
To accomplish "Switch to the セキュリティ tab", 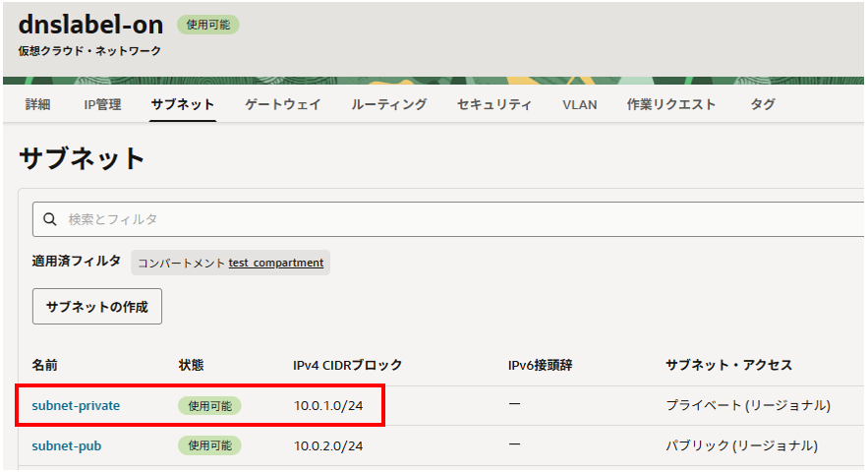I will 493,104.
